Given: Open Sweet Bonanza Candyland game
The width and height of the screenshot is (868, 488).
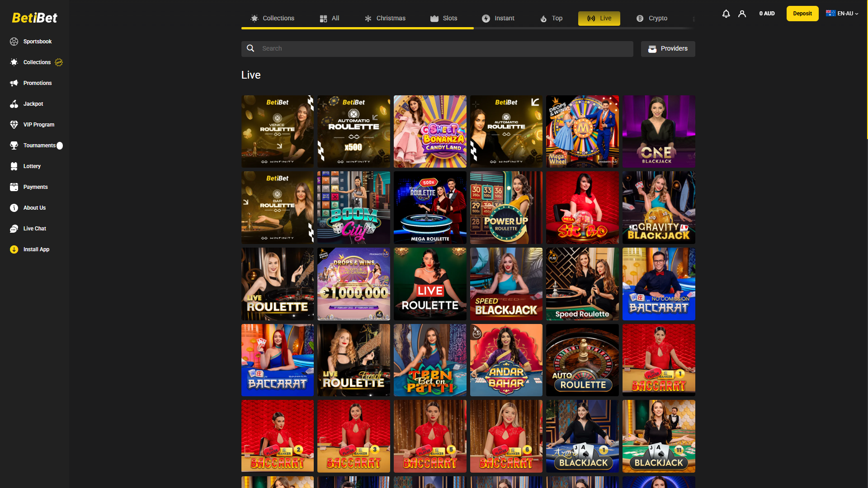Looking at the screenshot, I should [x=430, y=131].
